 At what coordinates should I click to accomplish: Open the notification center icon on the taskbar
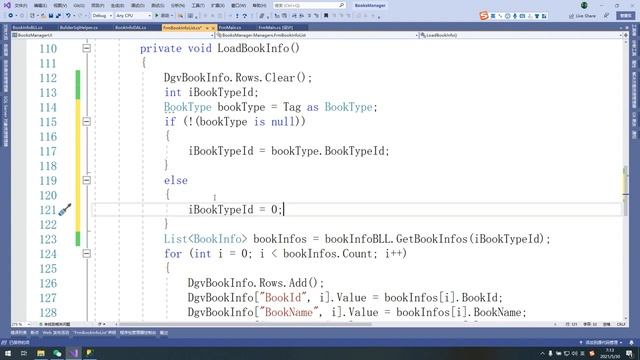click(629, 353)
